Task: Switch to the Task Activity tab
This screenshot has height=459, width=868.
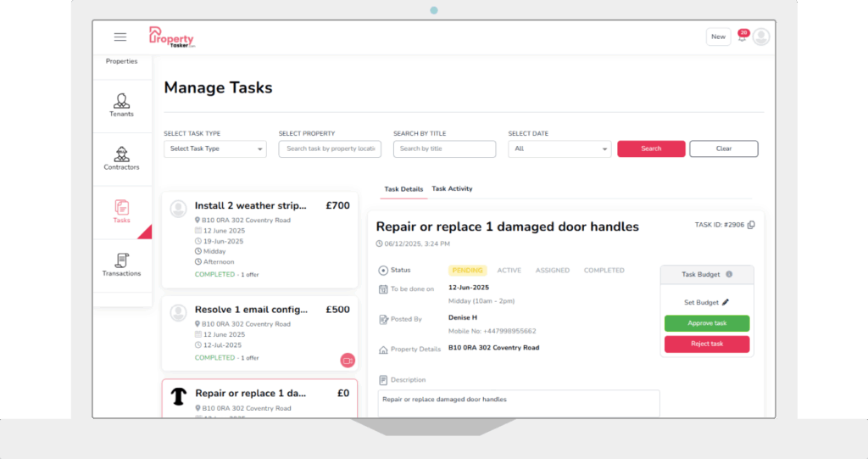Action: tap(452, 188)
